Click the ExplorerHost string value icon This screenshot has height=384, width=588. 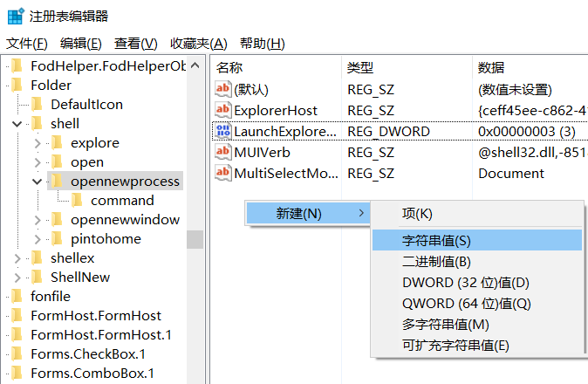[223, 110]
